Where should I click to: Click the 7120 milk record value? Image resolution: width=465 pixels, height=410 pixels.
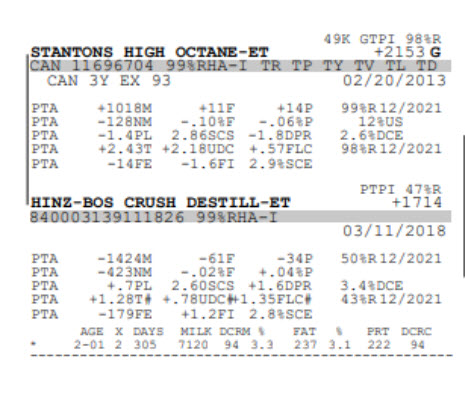(193, 345)
